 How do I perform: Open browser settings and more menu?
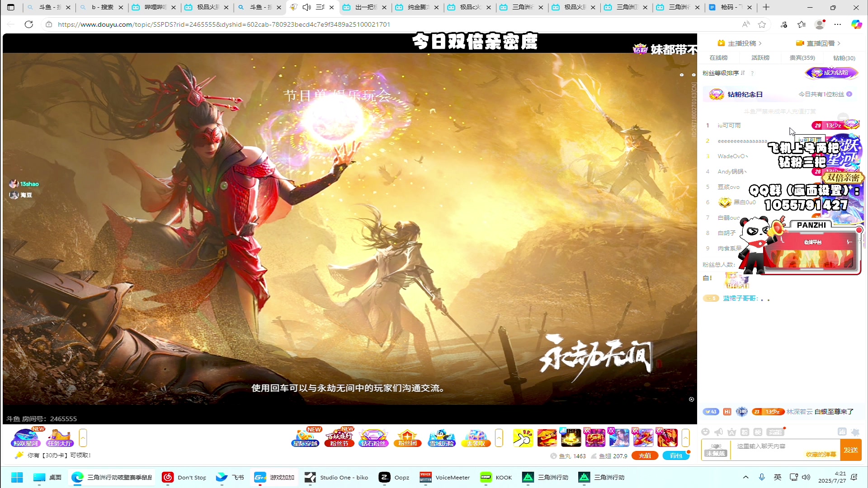coord(838,24)
